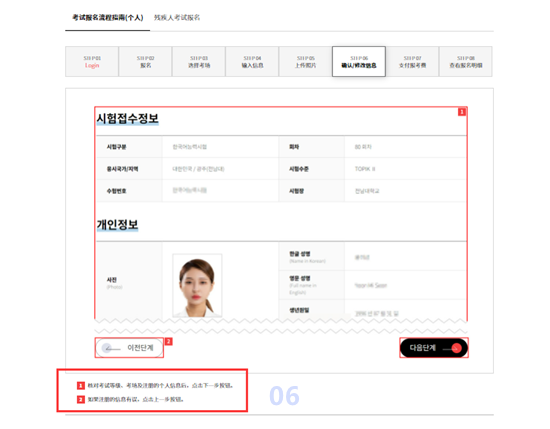Click red number 2 marker beside 이전단계
This screenshot has height=429, width=550.
point(169,341)
